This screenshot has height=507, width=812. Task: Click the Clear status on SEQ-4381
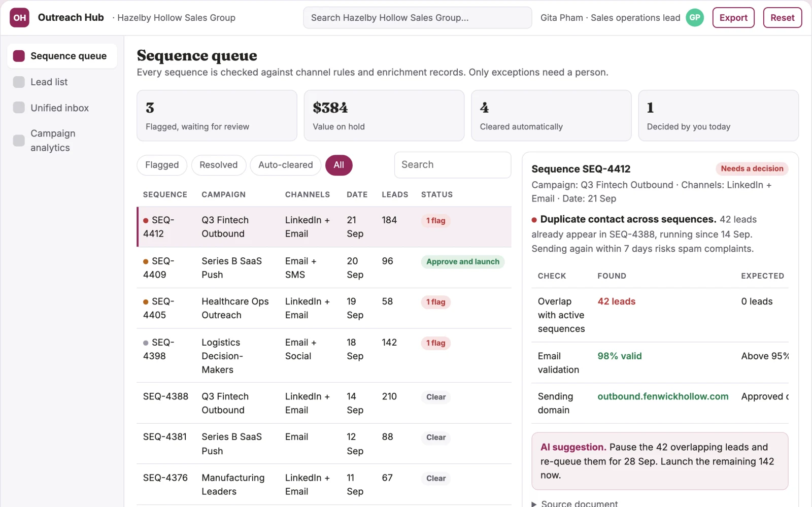[435, 437]
